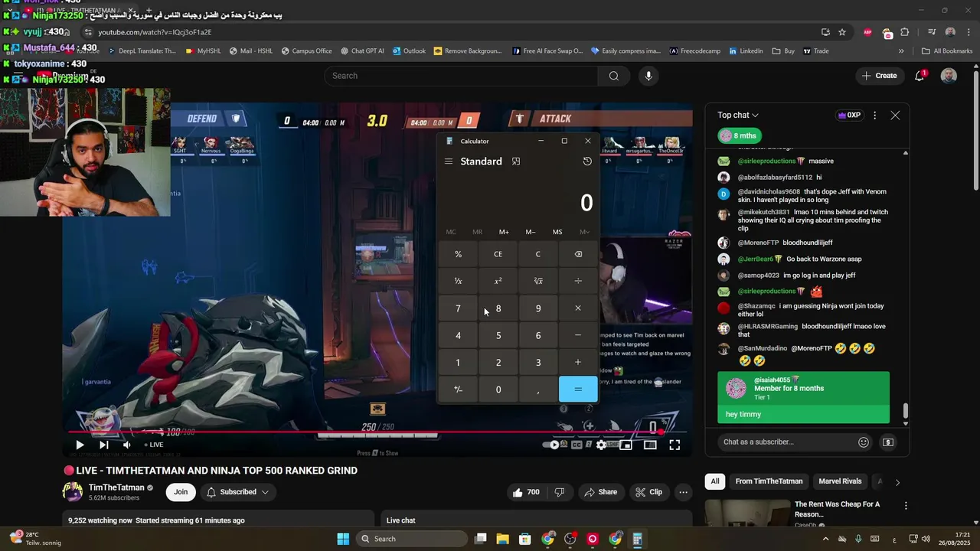Like the video with thumbs up
The height and width of the screenshot is (551, 980).
(x=527, y=492)
